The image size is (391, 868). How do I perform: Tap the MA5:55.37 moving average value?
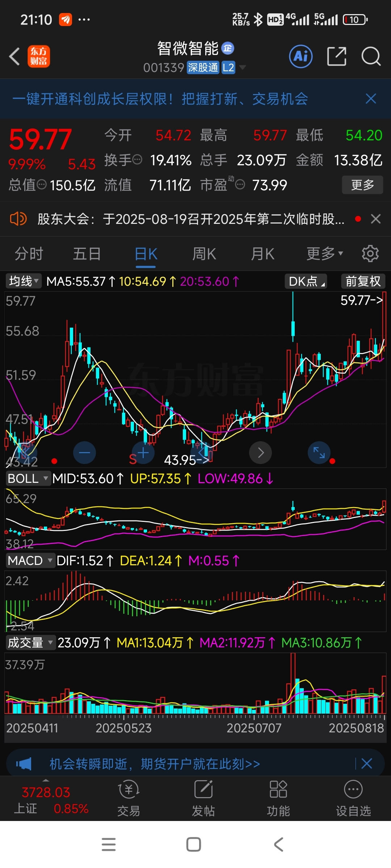(81, 281)
